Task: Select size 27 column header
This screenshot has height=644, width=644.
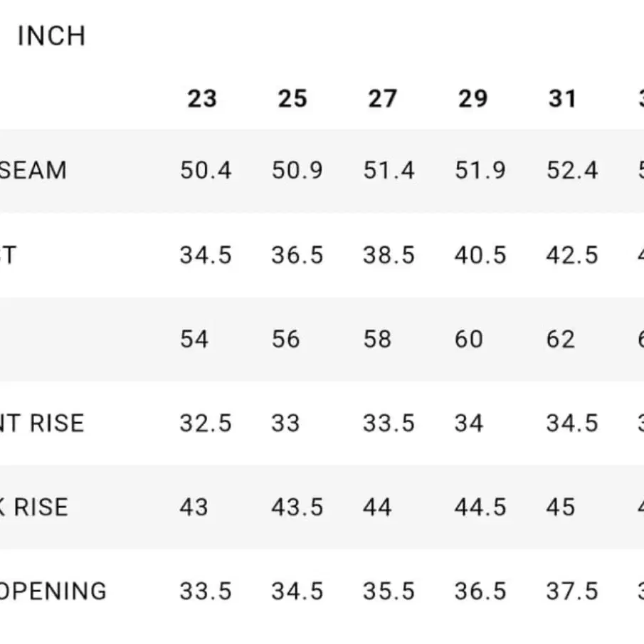Action: [x=382, y=99]
